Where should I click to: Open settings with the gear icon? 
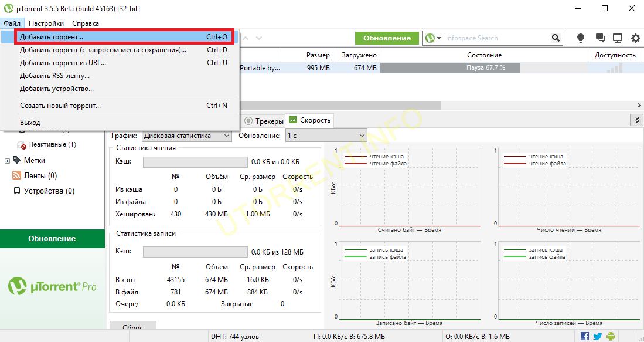(x=635, y=38)
